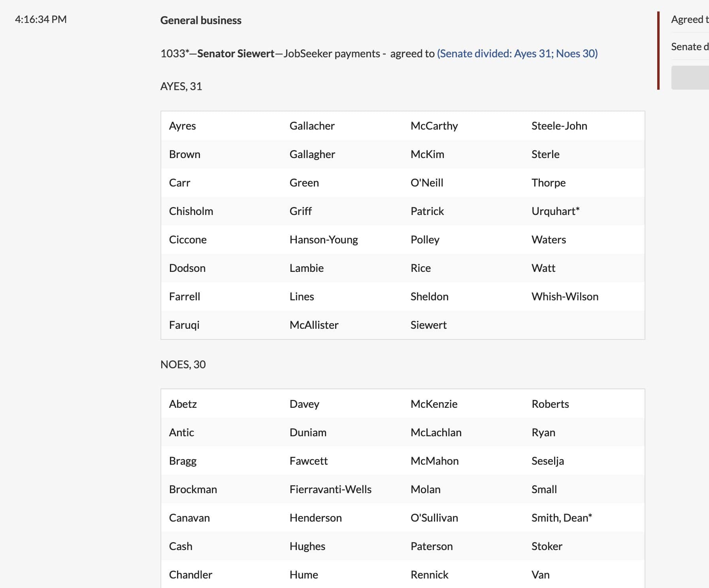709x588 pixels.
Task: Select the Hughes cell
Action: coord(342,546)
